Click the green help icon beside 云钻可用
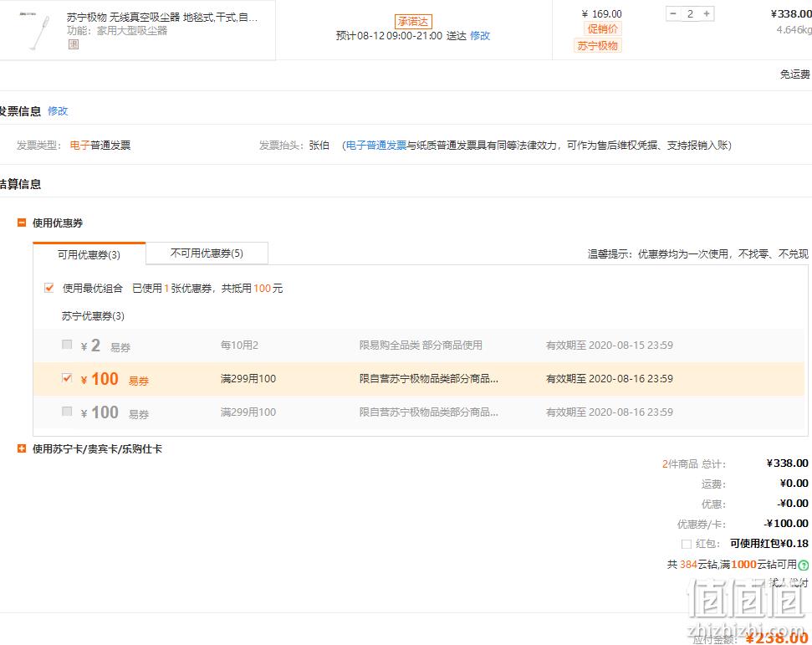The image size is (812, 645). 803,566
